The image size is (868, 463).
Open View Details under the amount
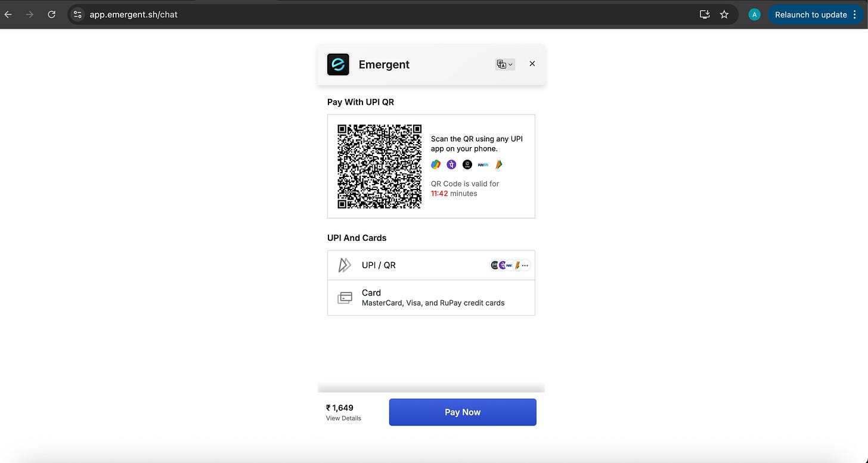point(343,418)
